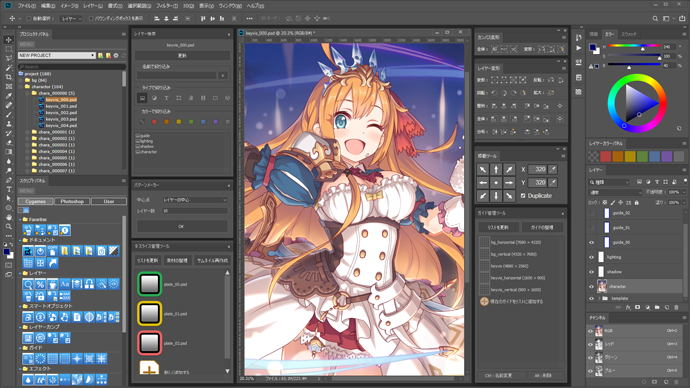690x388 pixels.
Task: Open the NEW PROJECT dropdown
Action: point(57,55)
